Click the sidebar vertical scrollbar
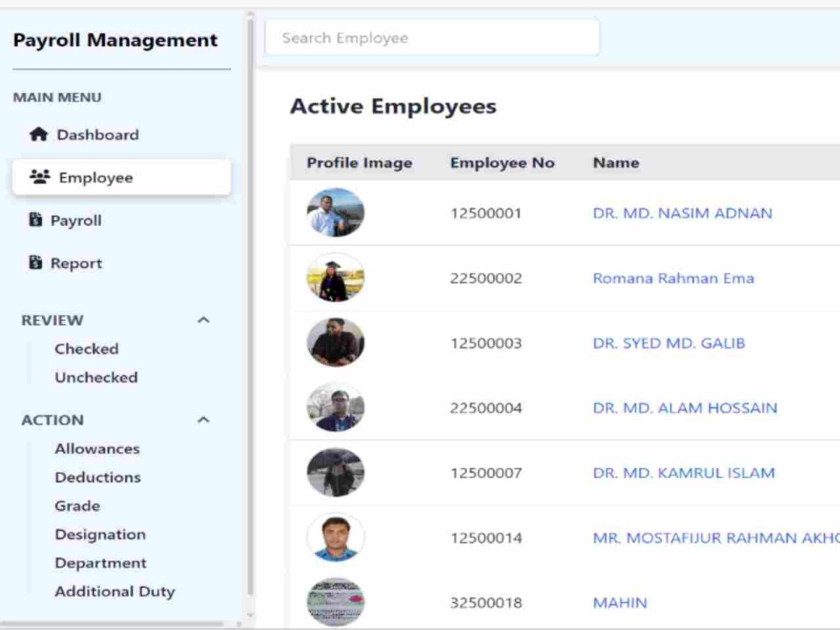This screenshot has width=840, height=630. click(x=249, y=306)
